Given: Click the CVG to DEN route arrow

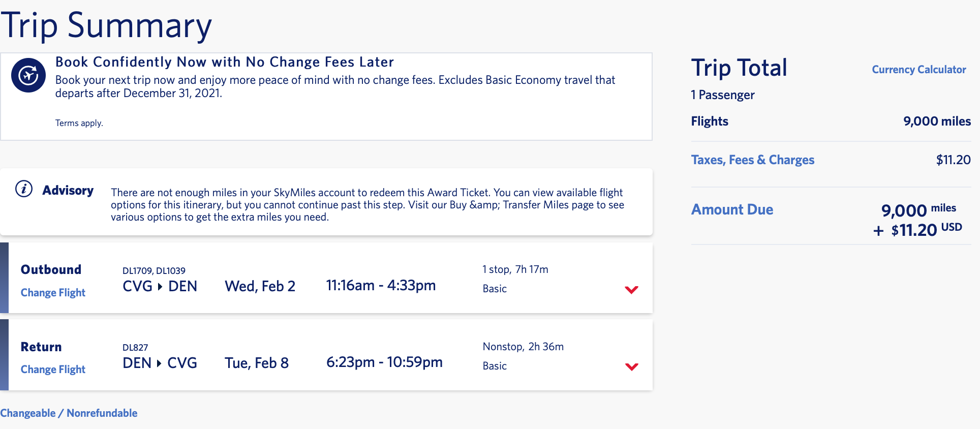Looking at the screenshot, I should 160,287.
